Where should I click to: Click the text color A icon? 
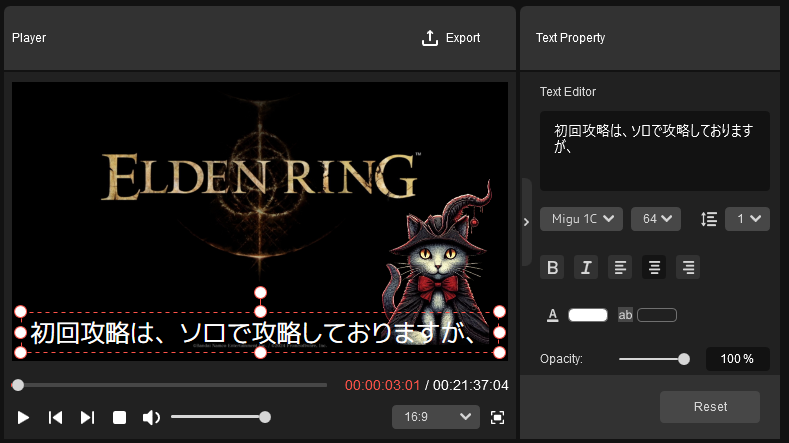tap(553, 315)
